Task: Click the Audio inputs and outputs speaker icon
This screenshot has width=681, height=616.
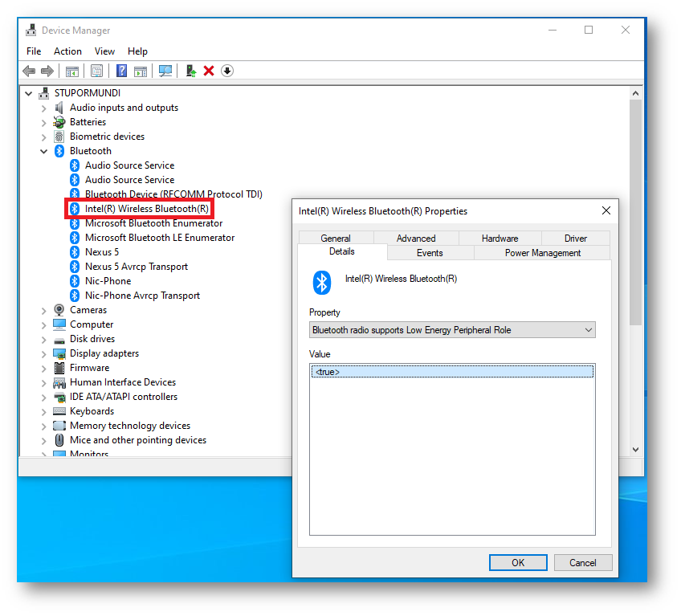Action: tap(59, 108)
